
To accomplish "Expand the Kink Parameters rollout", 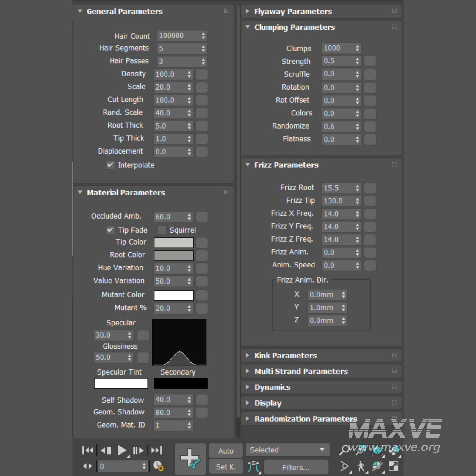I will [x=285, y=355].
